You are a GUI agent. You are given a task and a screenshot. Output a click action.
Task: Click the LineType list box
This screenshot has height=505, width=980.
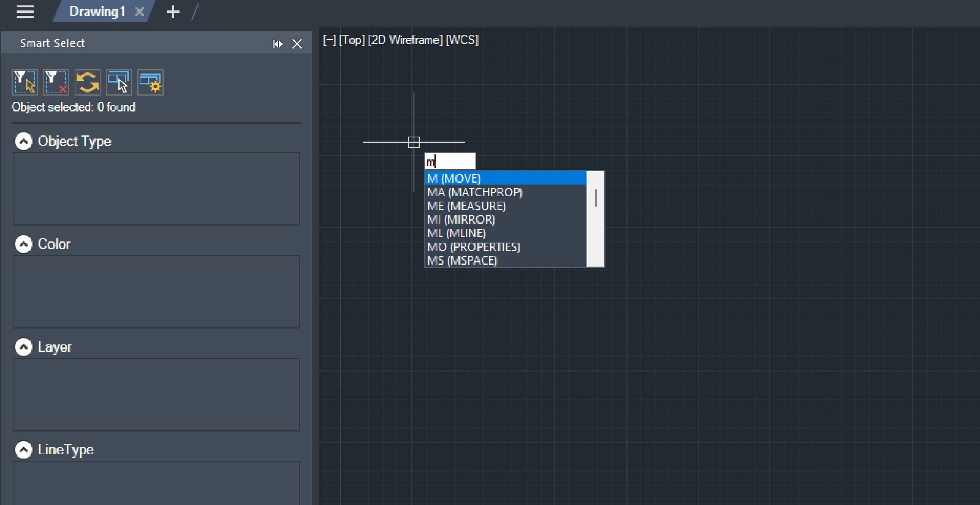(156, 483)
